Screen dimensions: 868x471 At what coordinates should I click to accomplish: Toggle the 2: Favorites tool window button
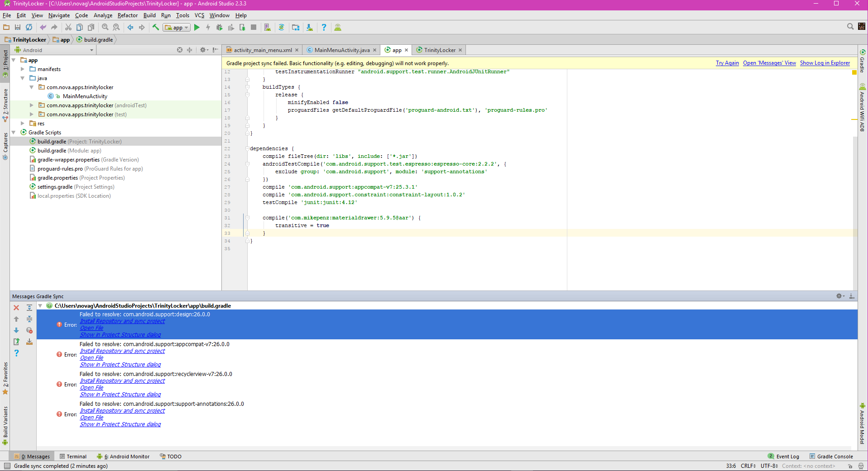click(x=5, y=378)
